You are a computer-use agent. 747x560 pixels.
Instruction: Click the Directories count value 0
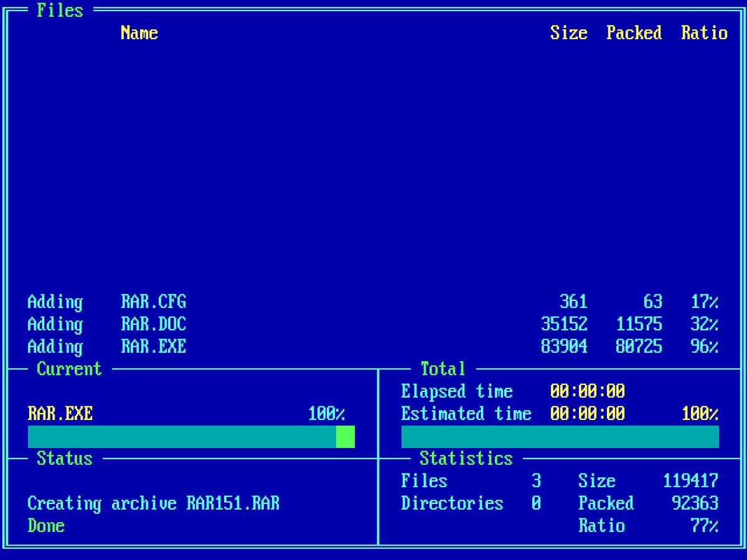[x=537, y=503]
